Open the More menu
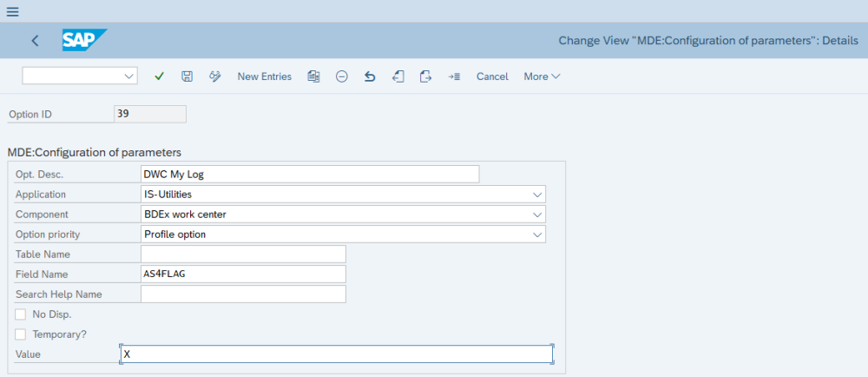Screen dimensions: 868x377 (x=542, y=76)
